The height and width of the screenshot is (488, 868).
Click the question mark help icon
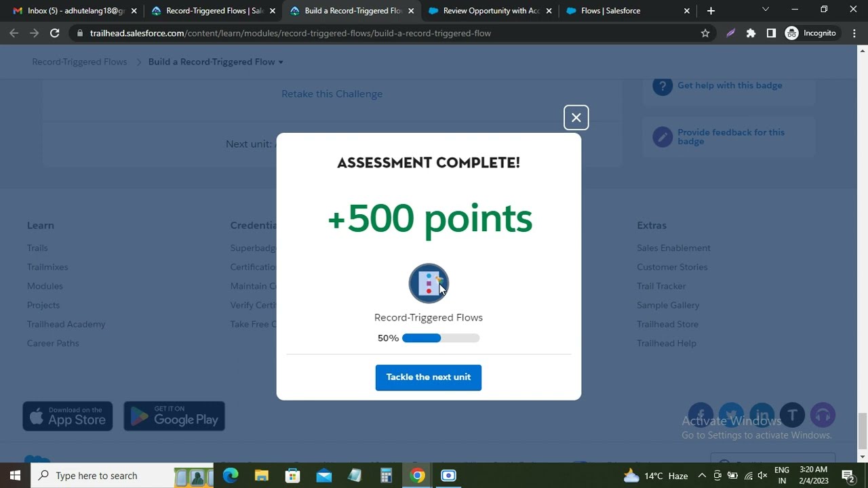click(663, 86)
